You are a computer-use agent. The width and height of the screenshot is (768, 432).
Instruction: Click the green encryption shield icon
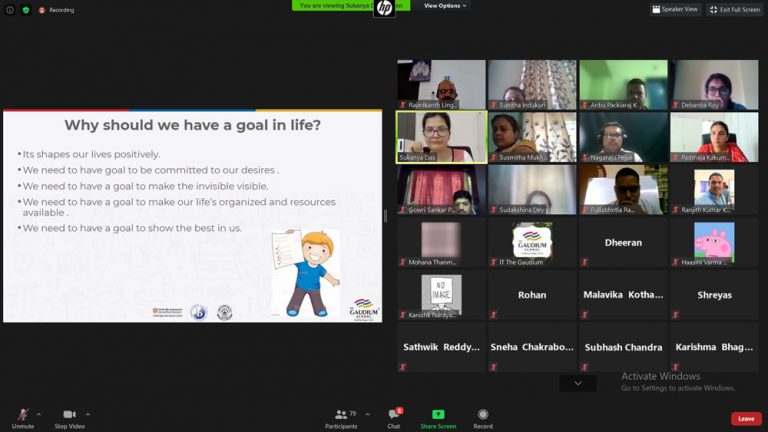(x=26, y=10)
